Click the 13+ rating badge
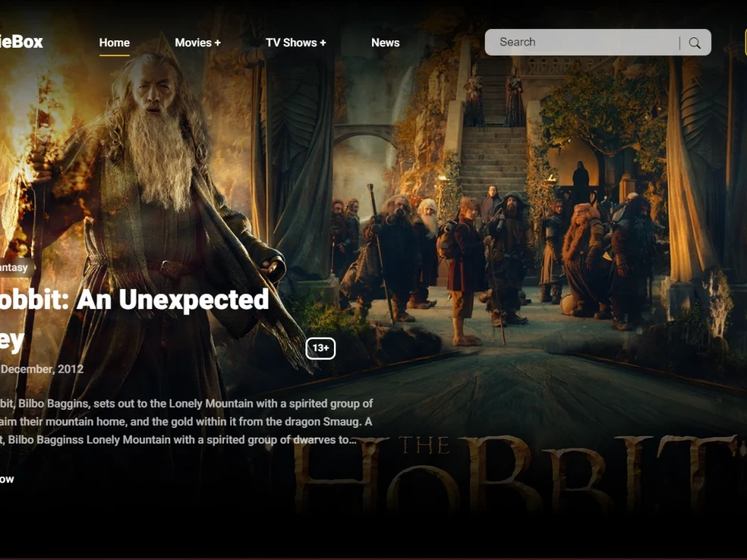747x560 pixels. [x=320, y=348]
